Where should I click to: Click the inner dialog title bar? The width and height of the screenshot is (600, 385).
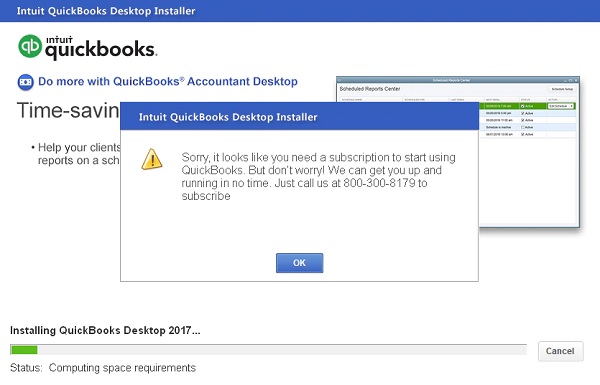point(299,116)
